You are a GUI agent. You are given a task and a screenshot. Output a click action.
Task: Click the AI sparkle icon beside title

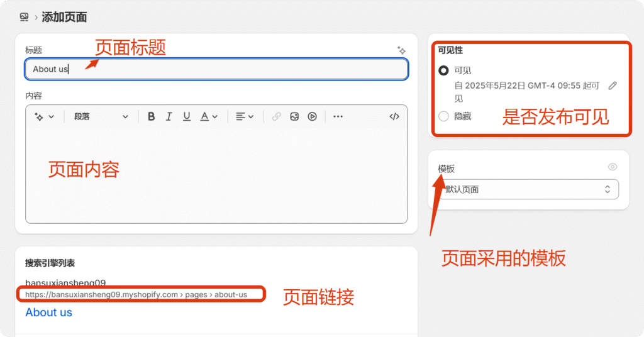(x=401, y=50)
